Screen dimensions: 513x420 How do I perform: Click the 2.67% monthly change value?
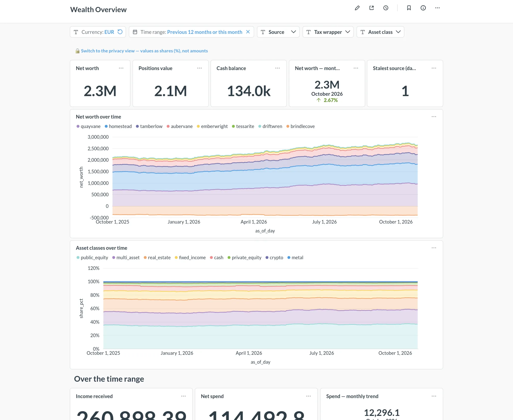(x=331, y=100)
